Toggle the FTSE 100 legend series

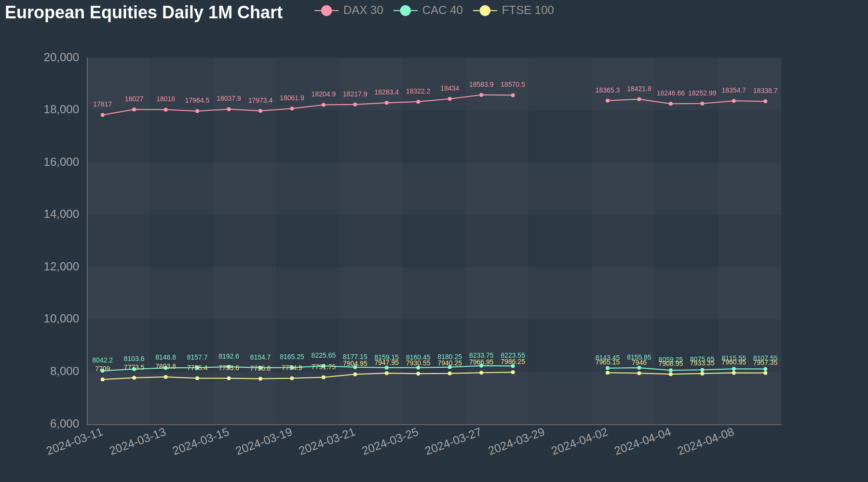click(514, 10)
